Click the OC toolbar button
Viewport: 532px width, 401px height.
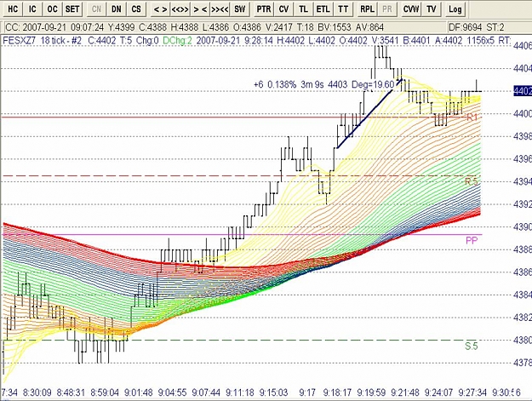[x=52, y=9]
